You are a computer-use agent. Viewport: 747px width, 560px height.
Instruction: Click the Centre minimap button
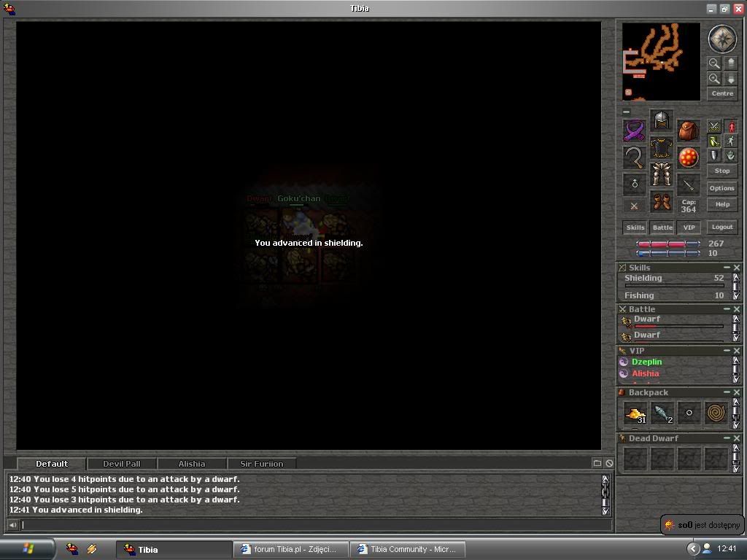(x=722, y=94)
